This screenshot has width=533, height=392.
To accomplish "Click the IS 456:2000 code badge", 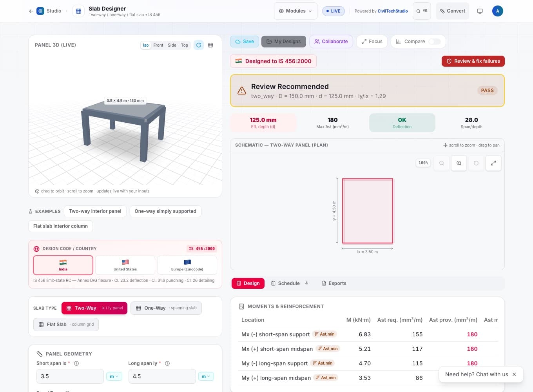I will coord(202,249).
